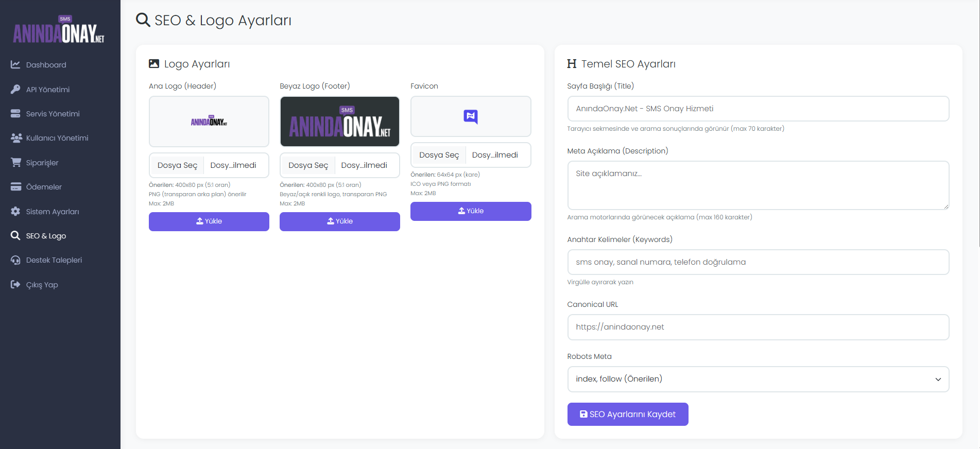This screenshot has width=980, height=449.
Task: Click the 'Beyaz/açık renkli logo, transparan PNG' hint
Action: coord(333,194)
